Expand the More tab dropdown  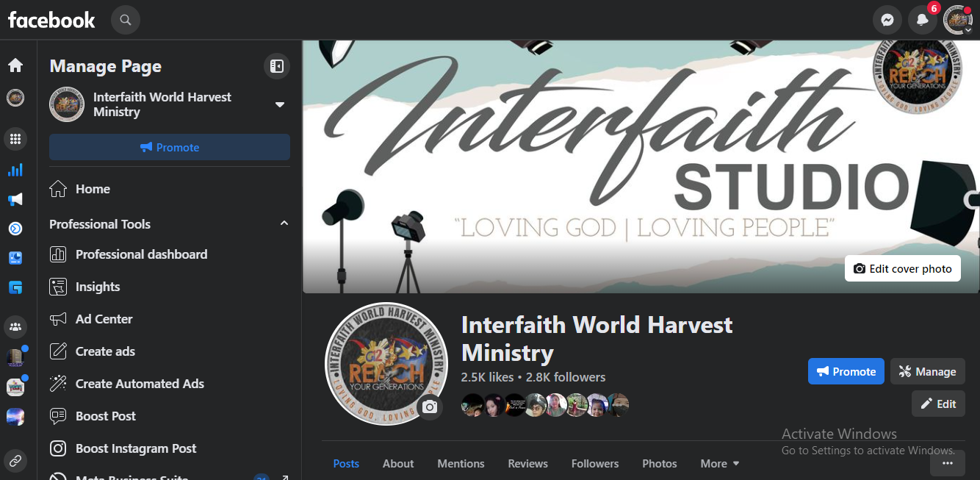click(x=720, y=463)
